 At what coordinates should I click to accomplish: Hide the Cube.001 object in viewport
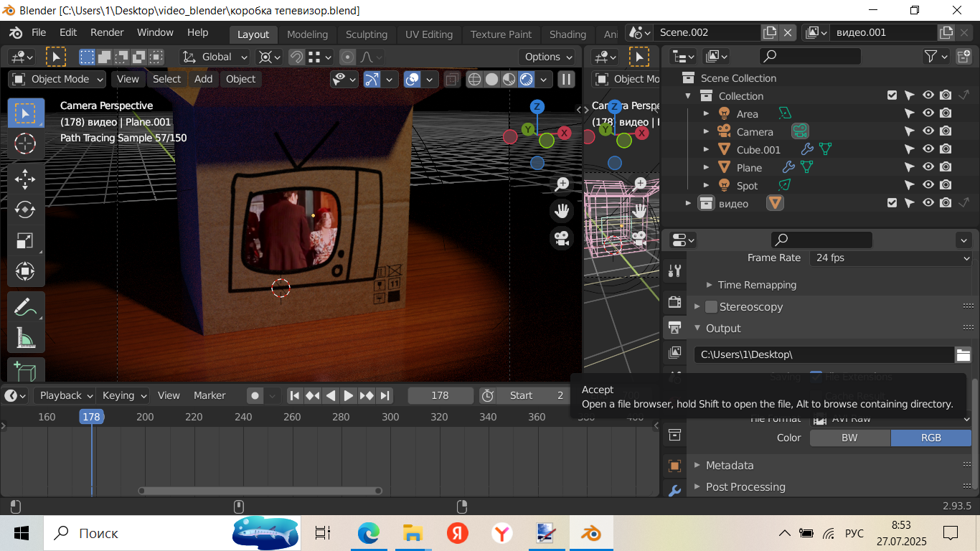(x=928, y=149)
